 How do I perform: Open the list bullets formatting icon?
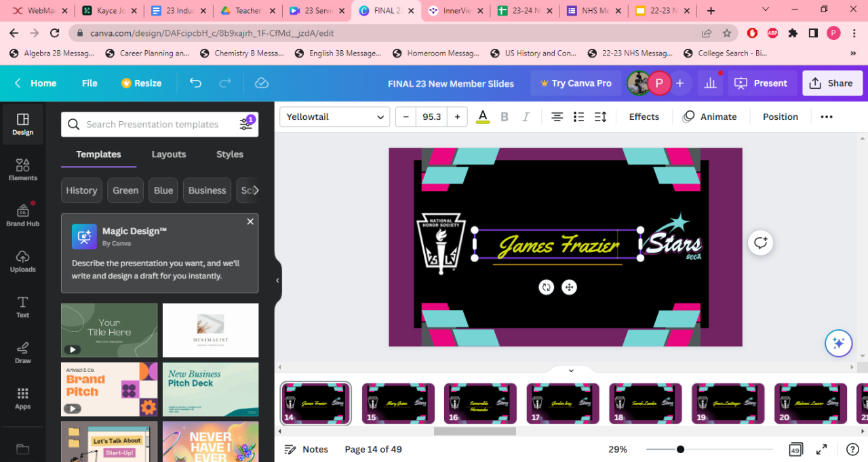[578, 117]
